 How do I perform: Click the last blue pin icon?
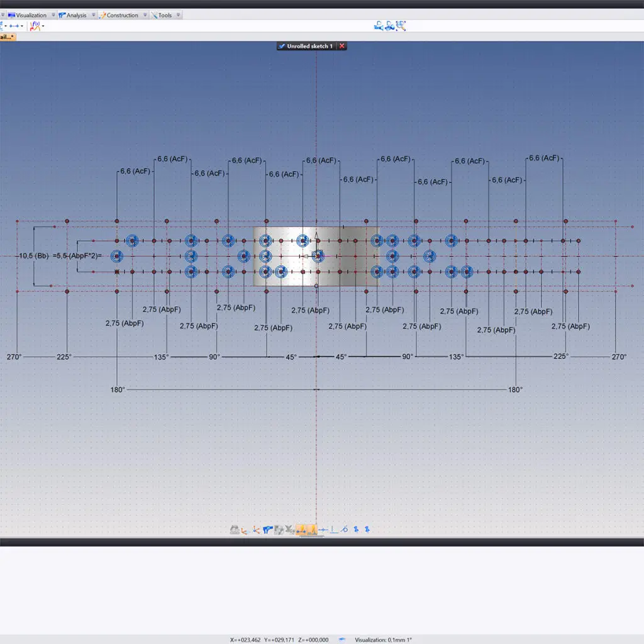coord(367,530)
